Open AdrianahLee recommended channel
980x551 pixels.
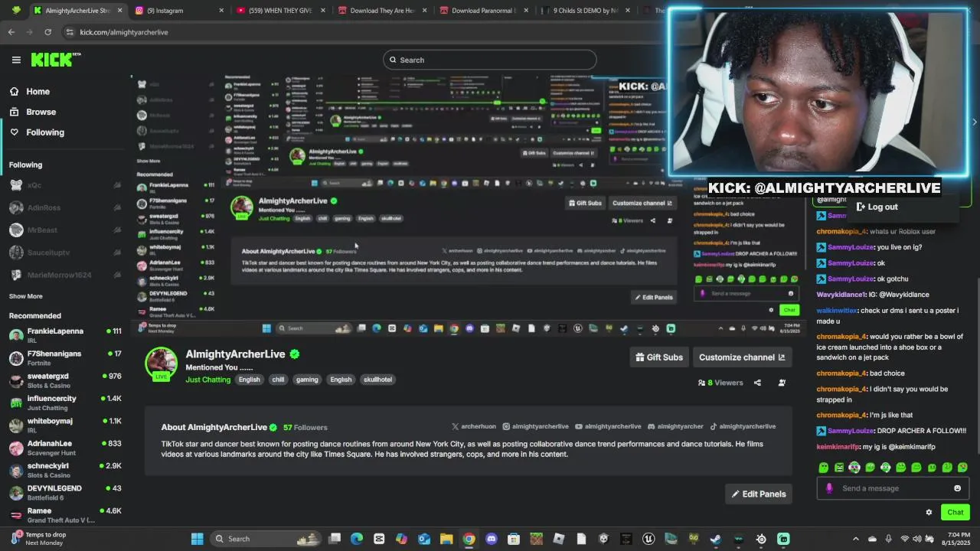tap(65, 447)
